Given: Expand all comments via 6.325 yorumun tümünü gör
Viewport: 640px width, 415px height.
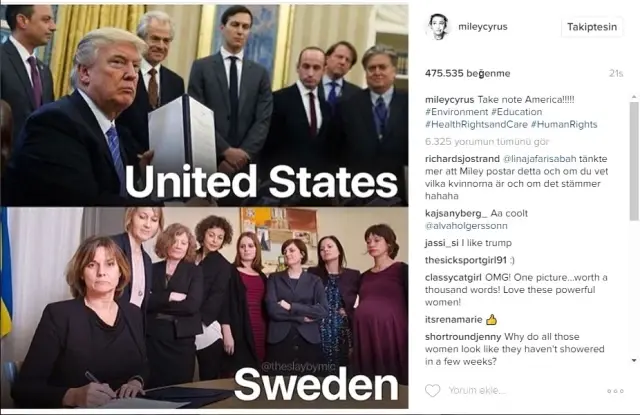Looking at the screenshot, I should pos(487,142).
